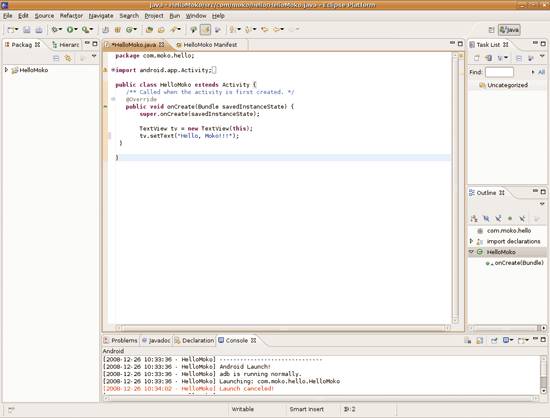Open the Project menu

pyautogui.click(x=154, y=16)
